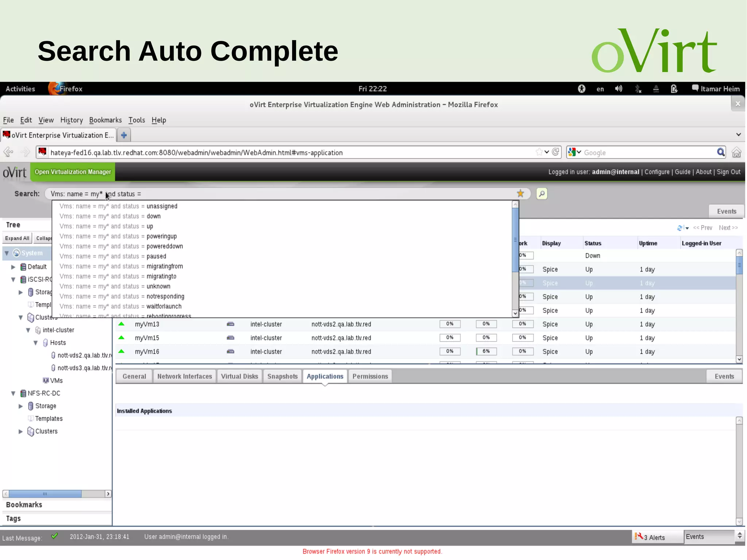The width and height of the screenshot is (747, 560).
Task: Click the site identity icon in the URL bar
Action: point(42,152)
